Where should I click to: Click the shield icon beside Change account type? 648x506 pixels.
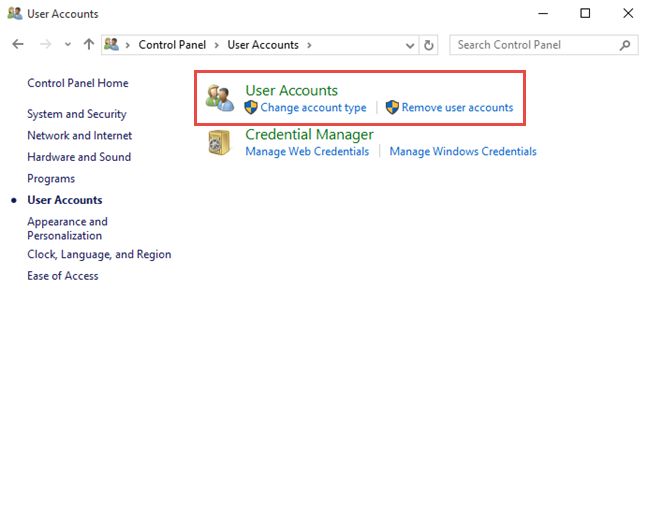(x=251, y=107)
